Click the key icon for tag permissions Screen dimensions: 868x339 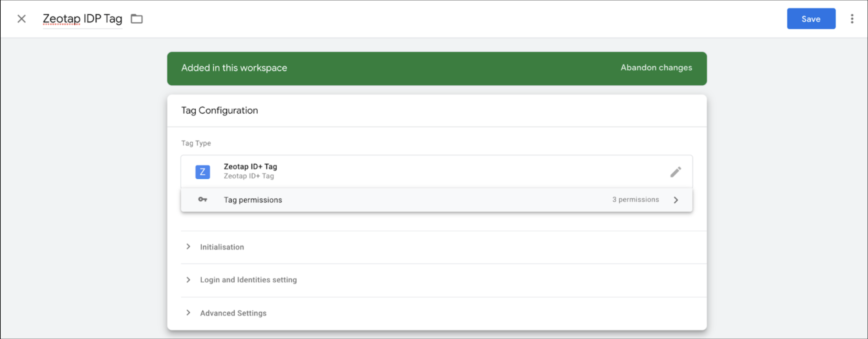[203, 200]
